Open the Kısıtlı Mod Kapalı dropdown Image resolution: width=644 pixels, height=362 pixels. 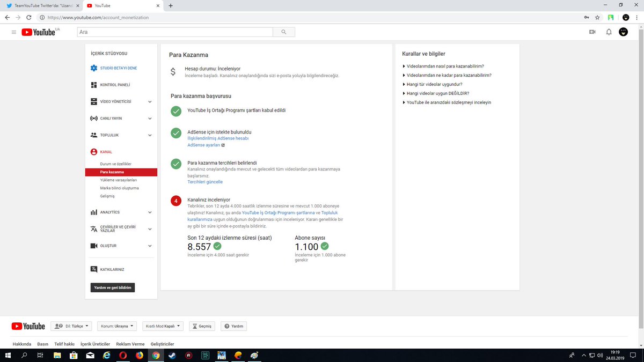[x=163, y=326]
